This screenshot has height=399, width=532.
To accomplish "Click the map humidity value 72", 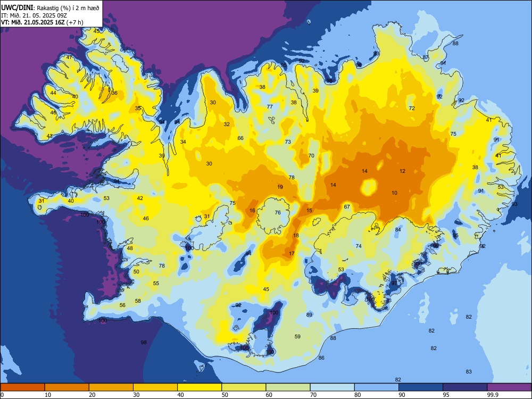I will pyautogui.click(x=412, y=108).
